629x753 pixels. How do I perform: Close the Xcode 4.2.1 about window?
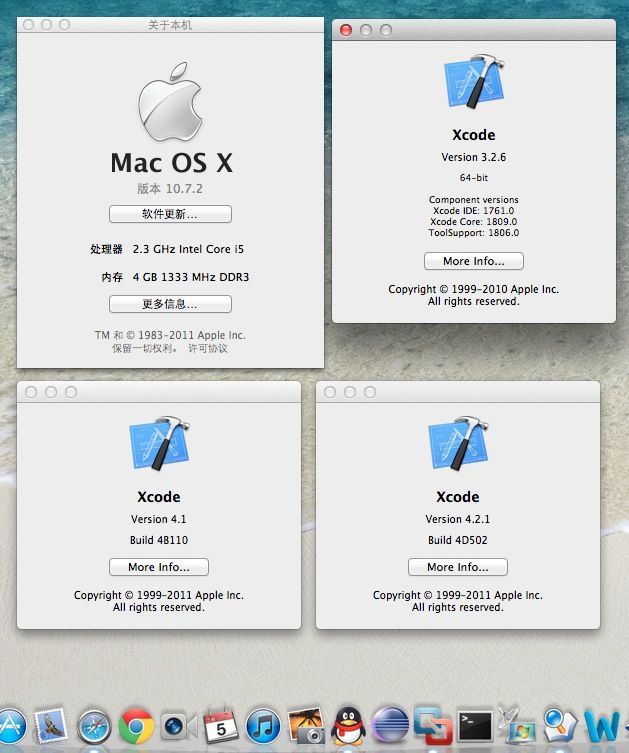tap(330, 392)
